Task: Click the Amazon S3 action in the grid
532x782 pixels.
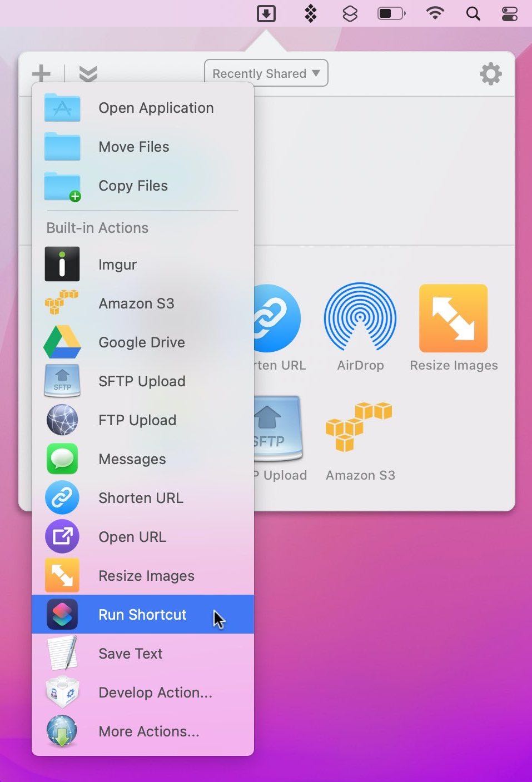Action: [359, 427]
